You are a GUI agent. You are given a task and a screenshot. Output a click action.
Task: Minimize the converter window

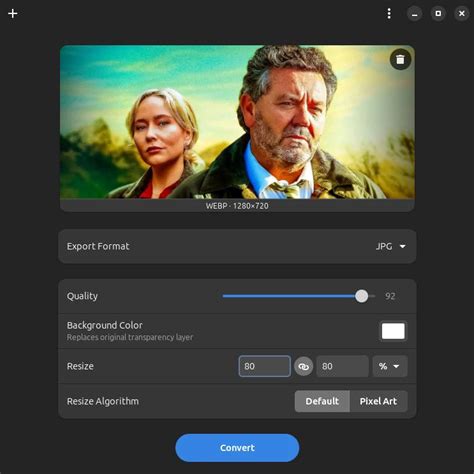[415, 14]
